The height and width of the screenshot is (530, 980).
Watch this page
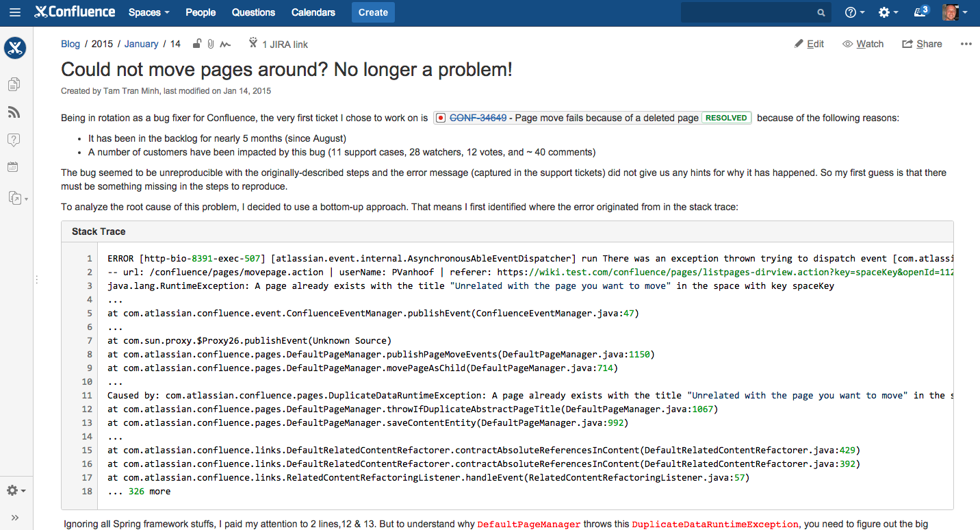coord(863,44)
